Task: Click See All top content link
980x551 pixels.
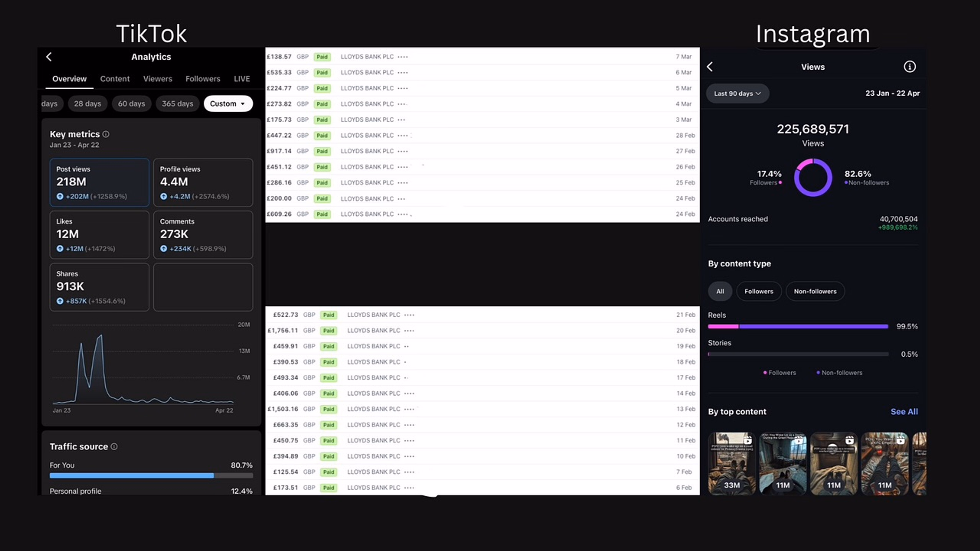Action: click(x=904, y=412)
